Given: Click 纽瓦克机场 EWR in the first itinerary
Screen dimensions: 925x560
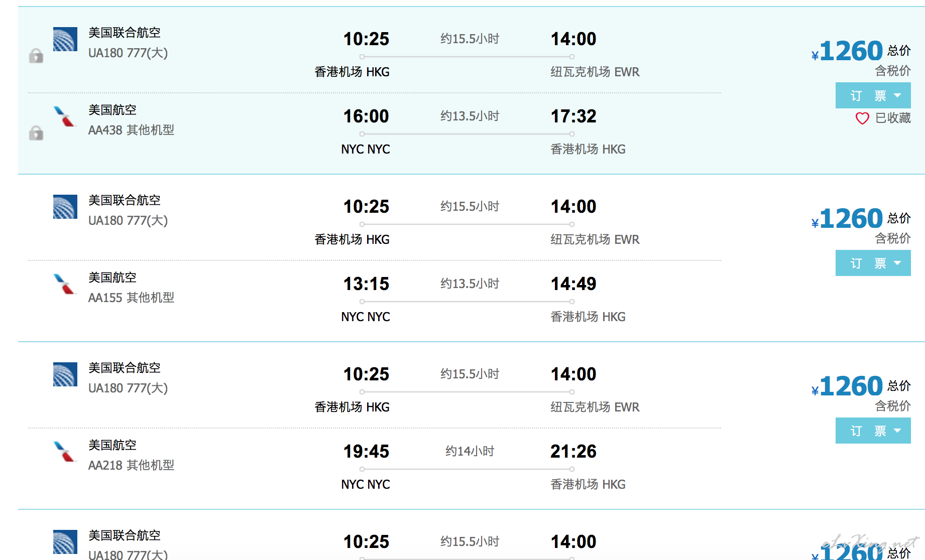Looking at the screenshot, I should pos(595,72).
